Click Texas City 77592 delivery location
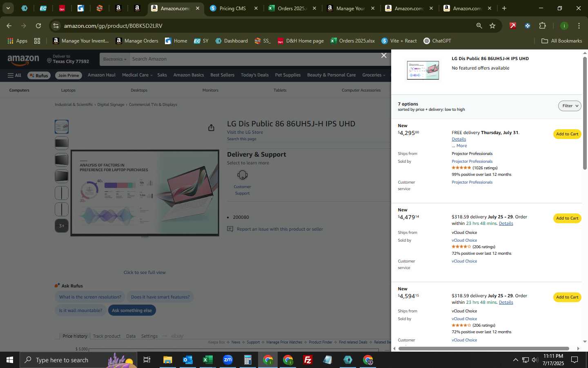Viewport: 588px width, 368px height. coord(68,59)
